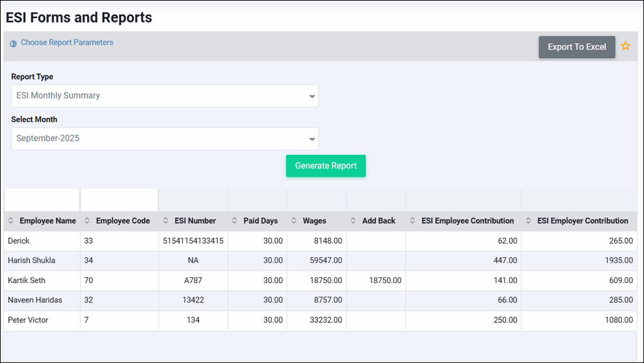Image resolution: width=644 pixels, height=363 pixels.
Task: Select the Derick employee row
Action: coord(19,241)
